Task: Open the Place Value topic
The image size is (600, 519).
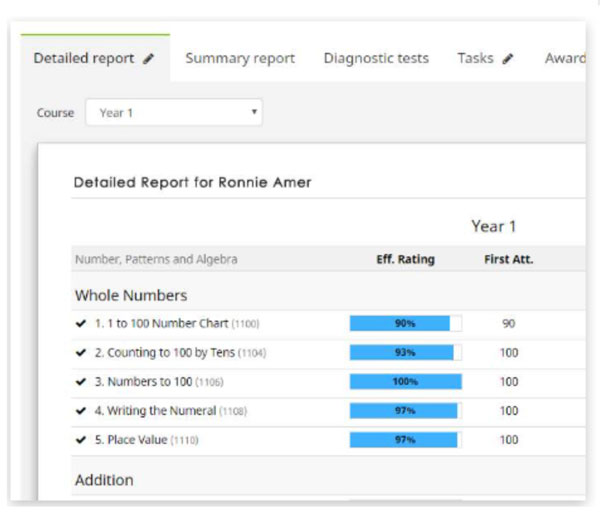Action: [139, 440]
